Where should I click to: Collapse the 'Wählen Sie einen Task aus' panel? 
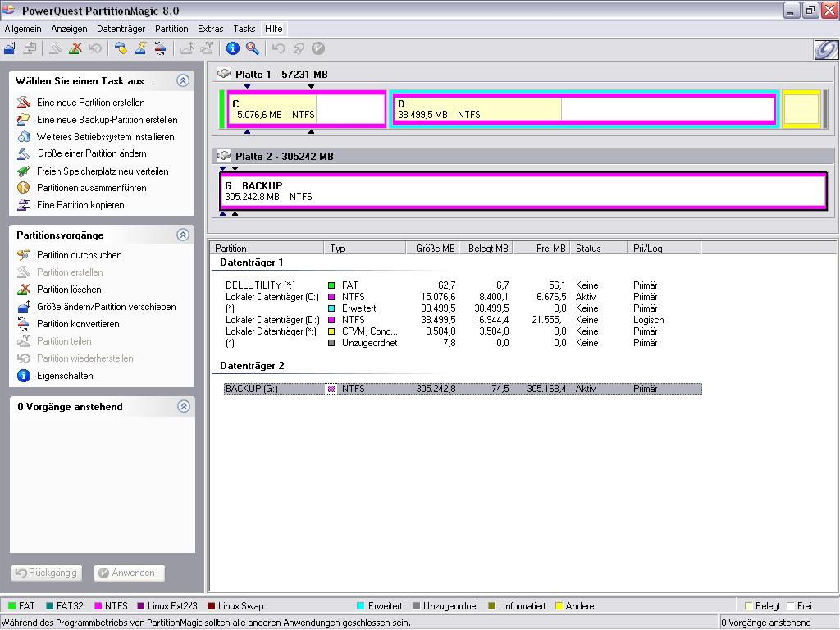click(x=183, y=81)
